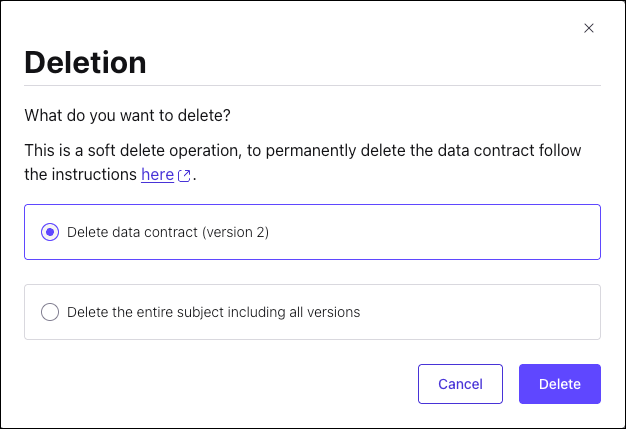626x429 pixels.
Task: Click the external link icon beside 'here'
Action: (x=183, y=175)
